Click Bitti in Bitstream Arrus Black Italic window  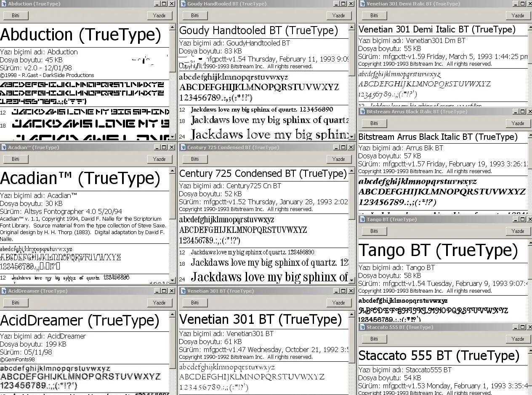click(374, 123)
